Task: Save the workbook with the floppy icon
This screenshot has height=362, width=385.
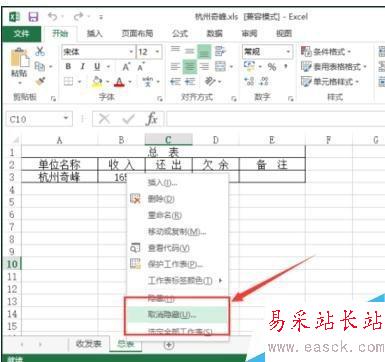Action: 33,17
